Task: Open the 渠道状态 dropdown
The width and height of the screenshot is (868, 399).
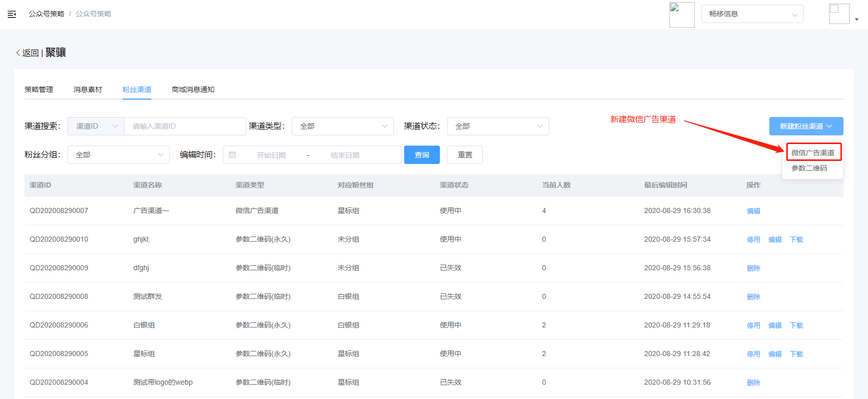Action: 498,126
